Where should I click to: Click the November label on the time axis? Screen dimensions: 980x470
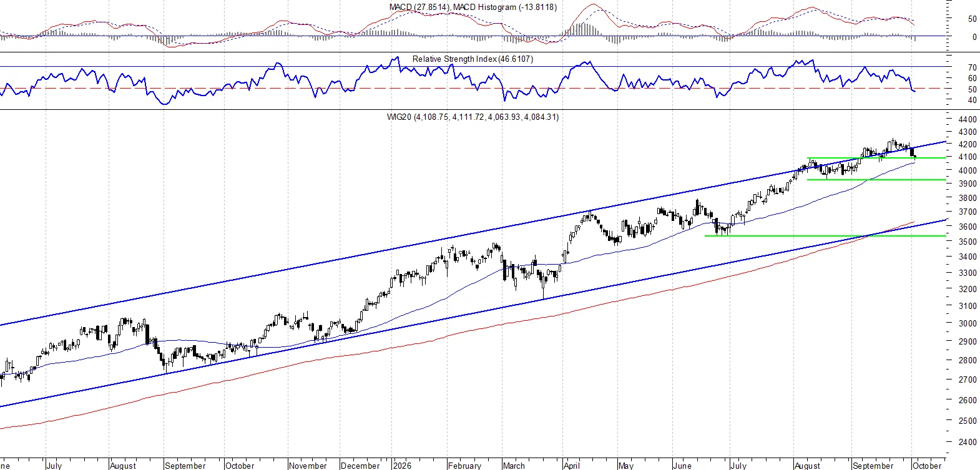tap(308, 466)
